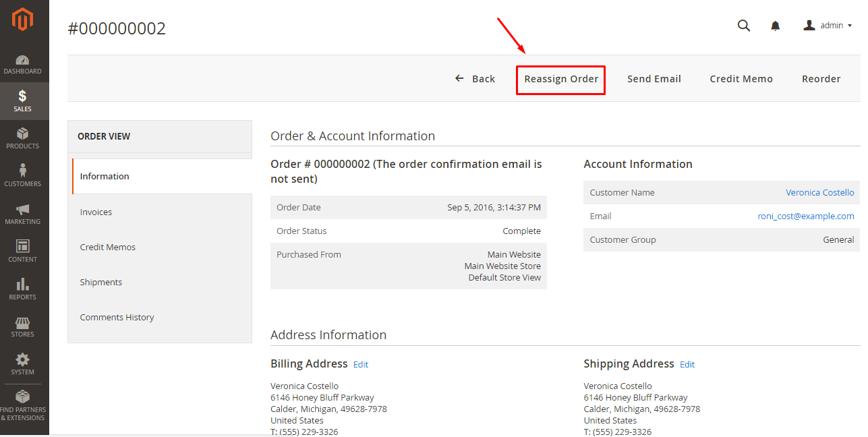868x437 pixels.
Task: Select the Sales icon in sidebar
Action: (23, 98)
